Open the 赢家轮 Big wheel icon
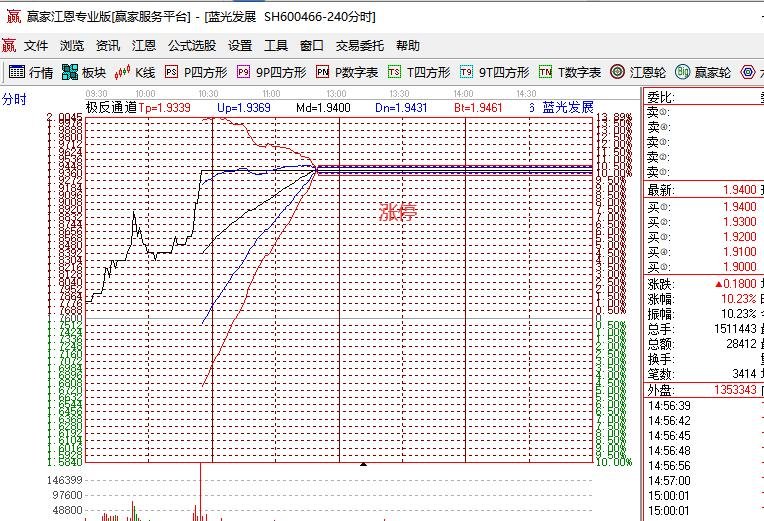Viewport: 764px width, 521px height. point(682,72)
